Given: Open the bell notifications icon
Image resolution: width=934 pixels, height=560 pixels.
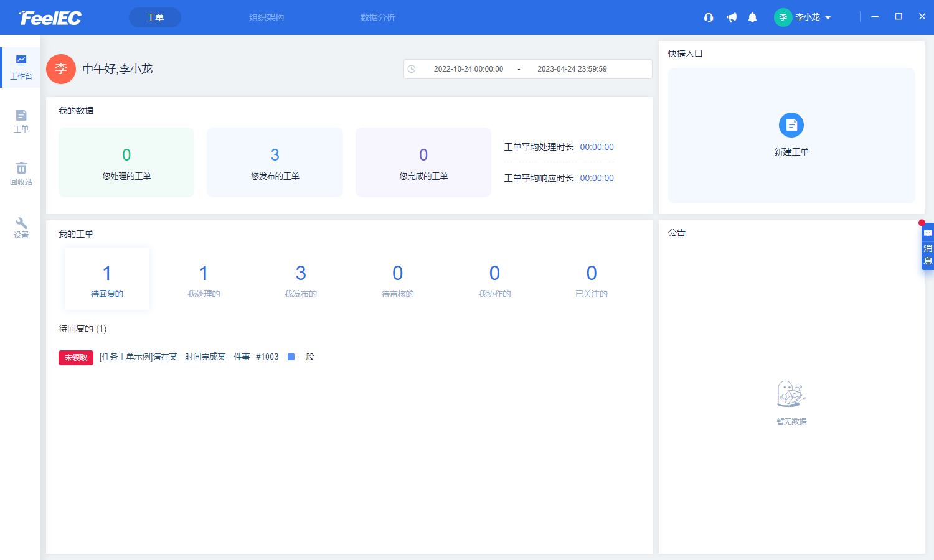Looking at the screenshot, I should tap(752, 17).
